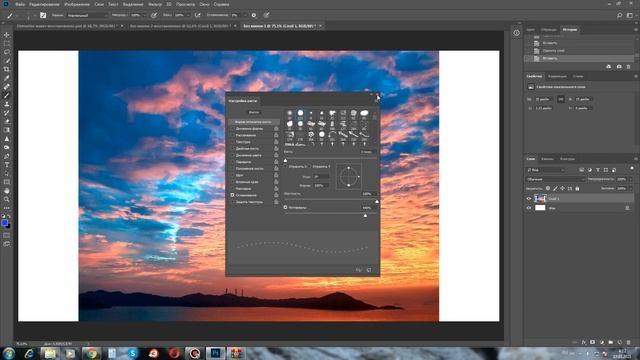Expand layer opacity slider arrow
This screenshot has width=640, height=360.
coord(630,179)
